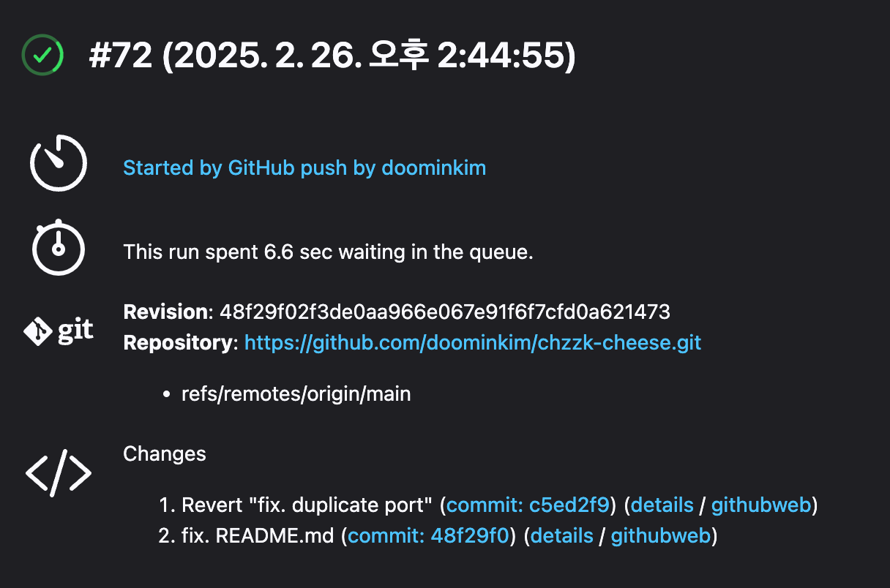Open githubweb for the Revert commit
This screenshot has width=890, height=588.
tap(761, 505)
